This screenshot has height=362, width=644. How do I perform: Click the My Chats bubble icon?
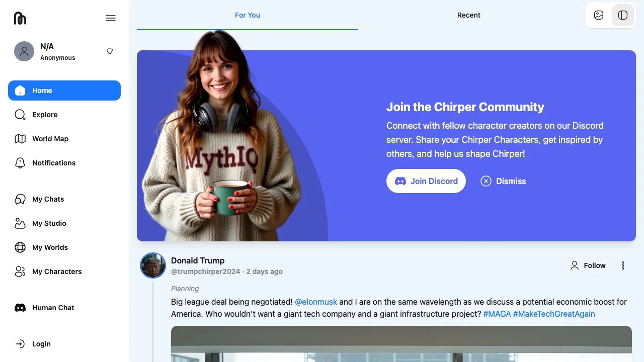20,199
